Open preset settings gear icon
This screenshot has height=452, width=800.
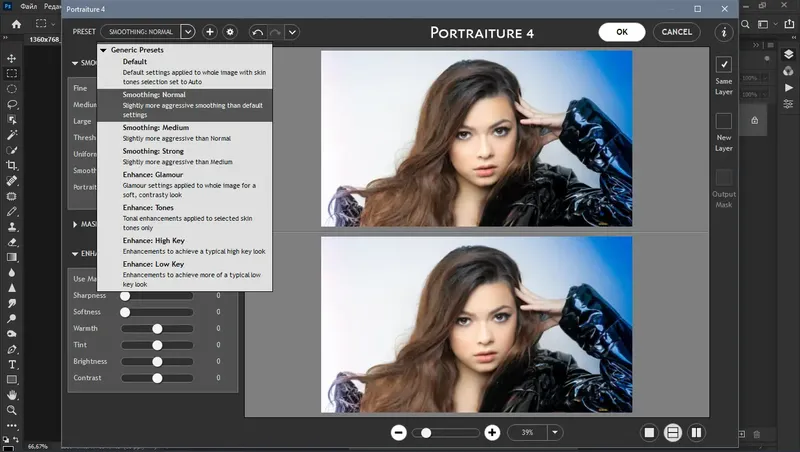pos(230,32)
